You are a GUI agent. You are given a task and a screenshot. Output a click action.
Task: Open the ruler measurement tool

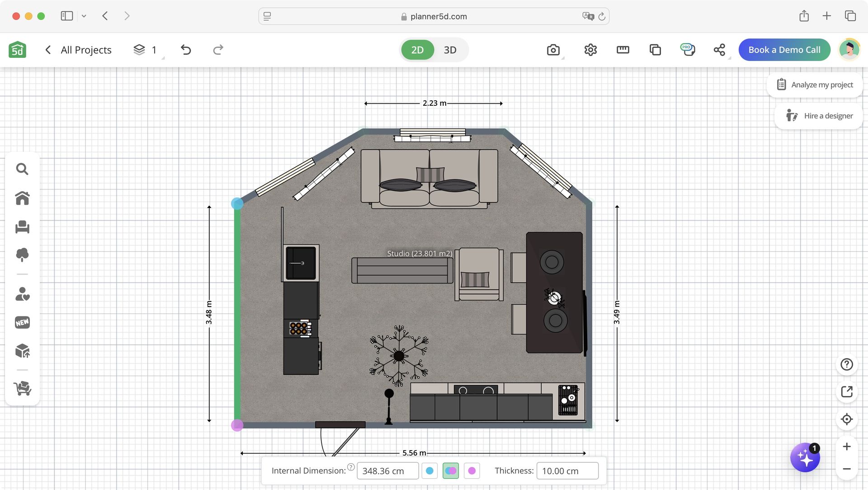point(623,50)
